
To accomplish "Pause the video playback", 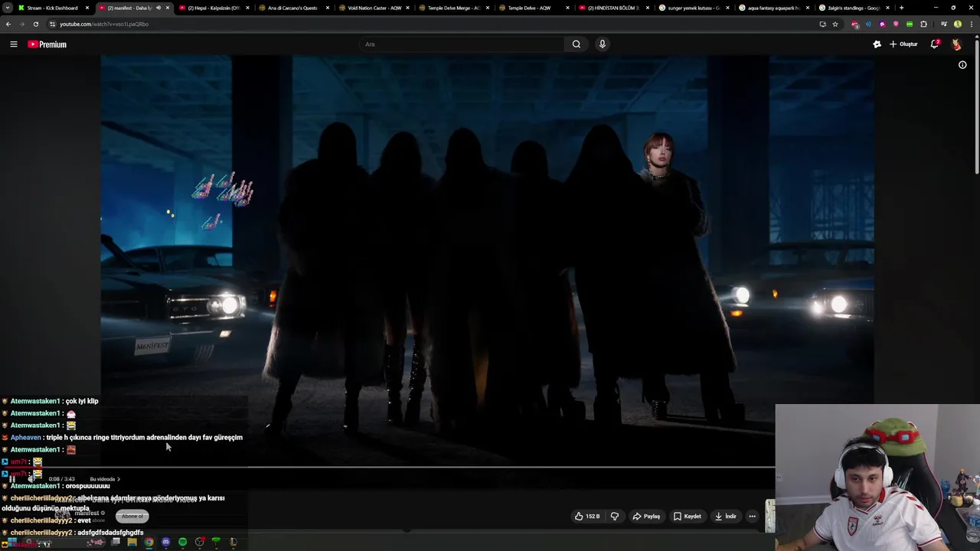I will click(12, 479).
